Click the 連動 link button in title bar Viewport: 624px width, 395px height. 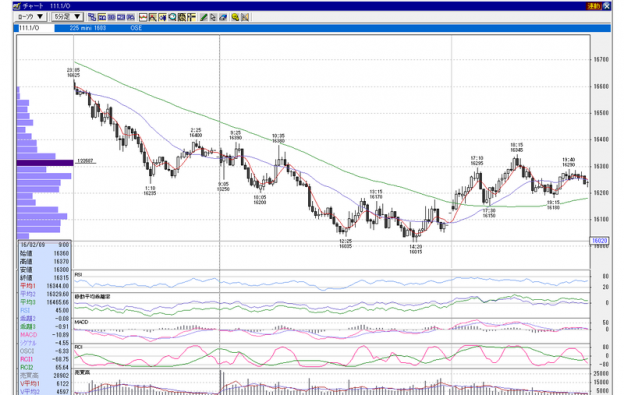point(593,6)
